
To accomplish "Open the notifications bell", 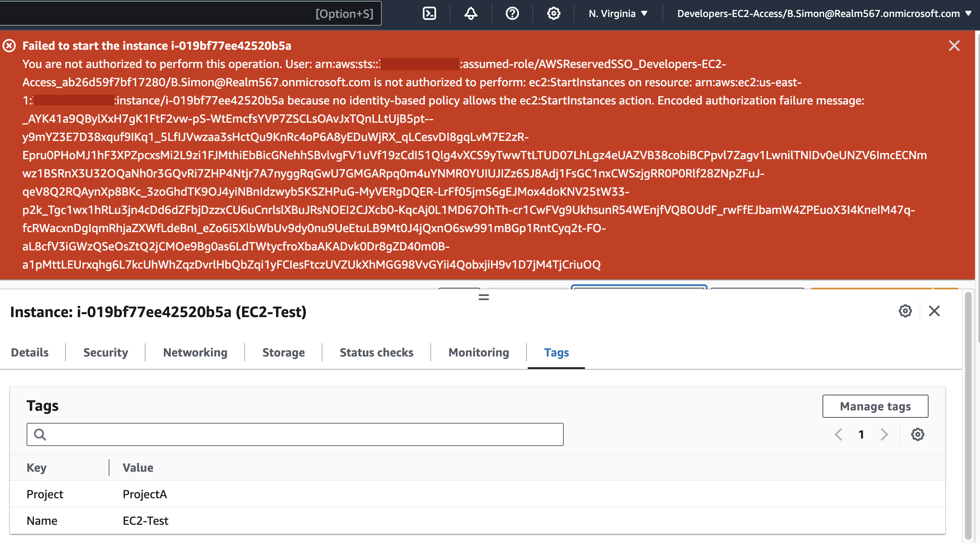I will pos(471,13).
